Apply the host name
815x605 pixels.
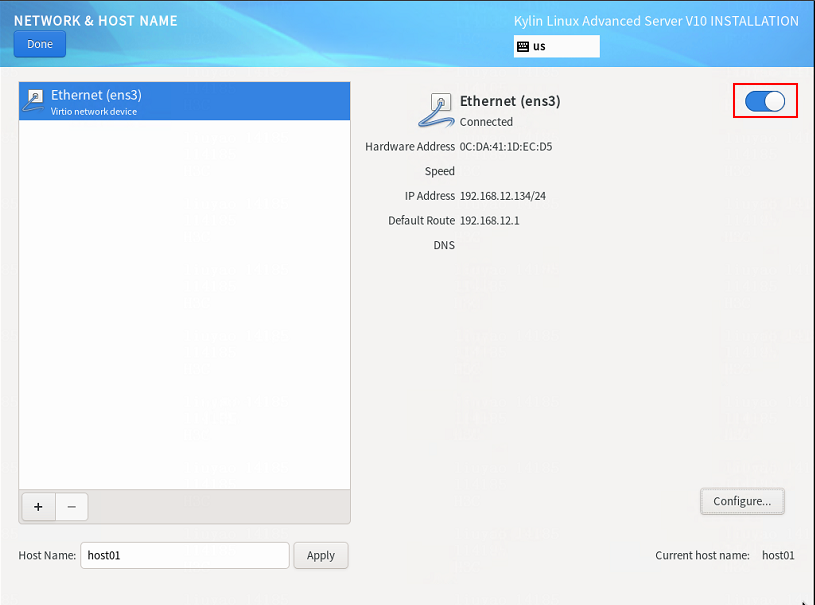[321, 555]
